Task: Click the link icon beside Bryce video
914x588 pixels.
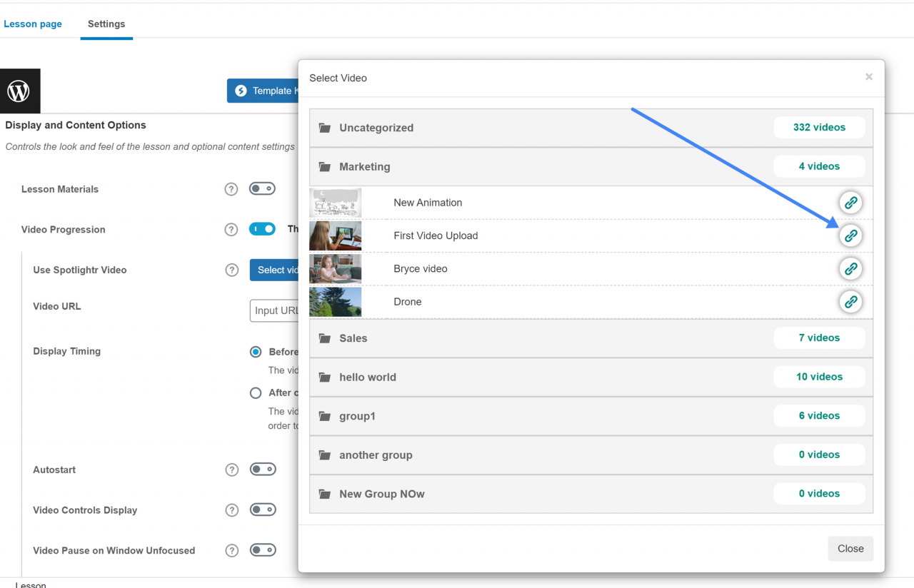Action: pos(850,268)
